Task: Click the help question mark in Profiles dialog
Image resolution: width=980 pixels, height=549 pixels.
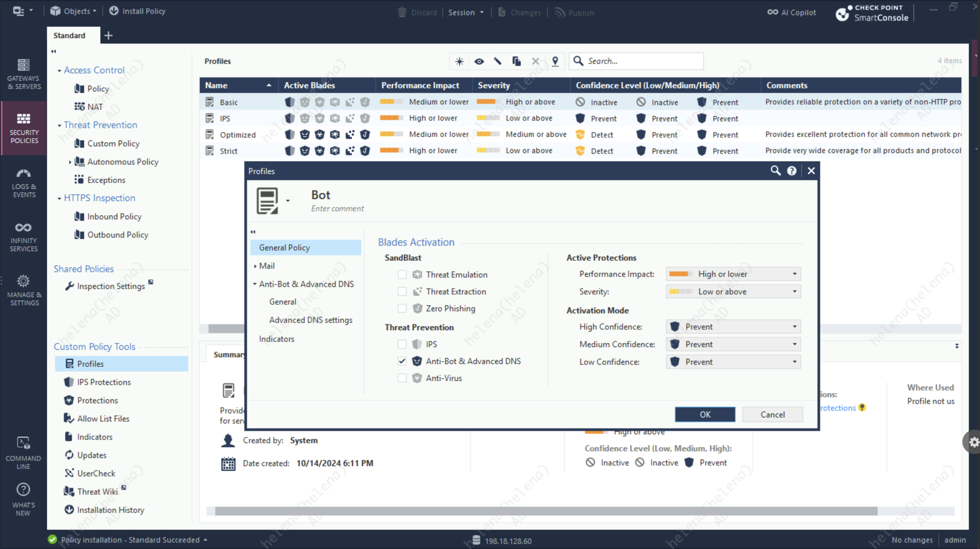Action: (x=791, y=171)
